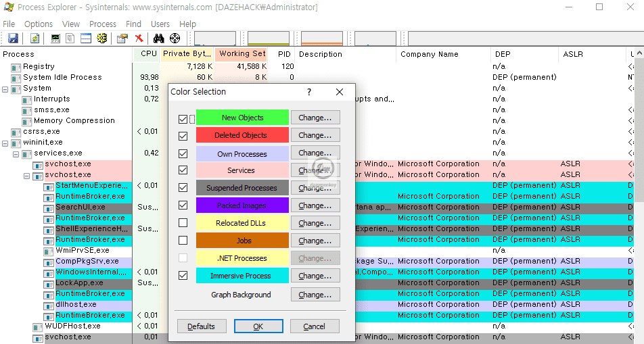Viewport: 644px width, 344px height.
Task: Click the LockApp.exe process icon
Action: [x=49, y=284]
